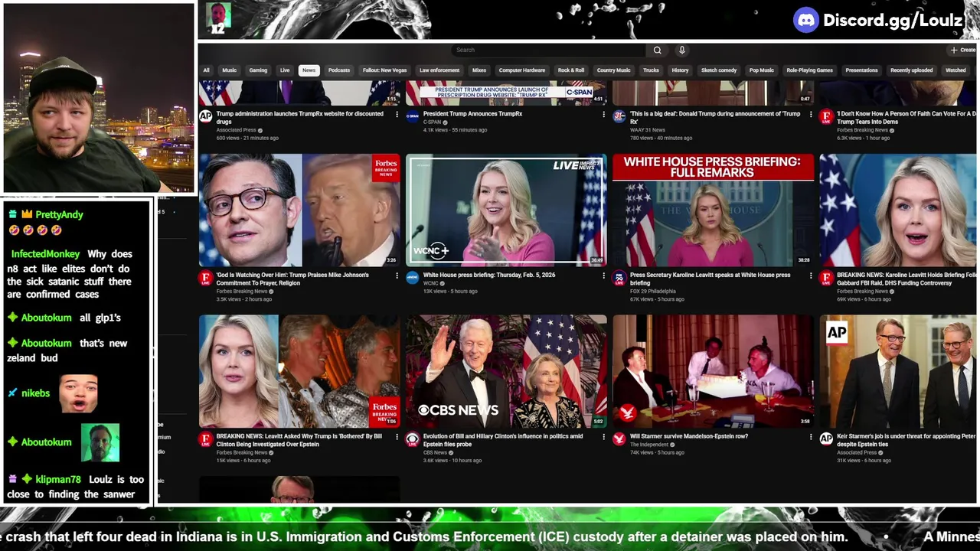Click PrettyAndy username in chat
Image resolution: width=980 pixels, height=551 pixels.
59,215
